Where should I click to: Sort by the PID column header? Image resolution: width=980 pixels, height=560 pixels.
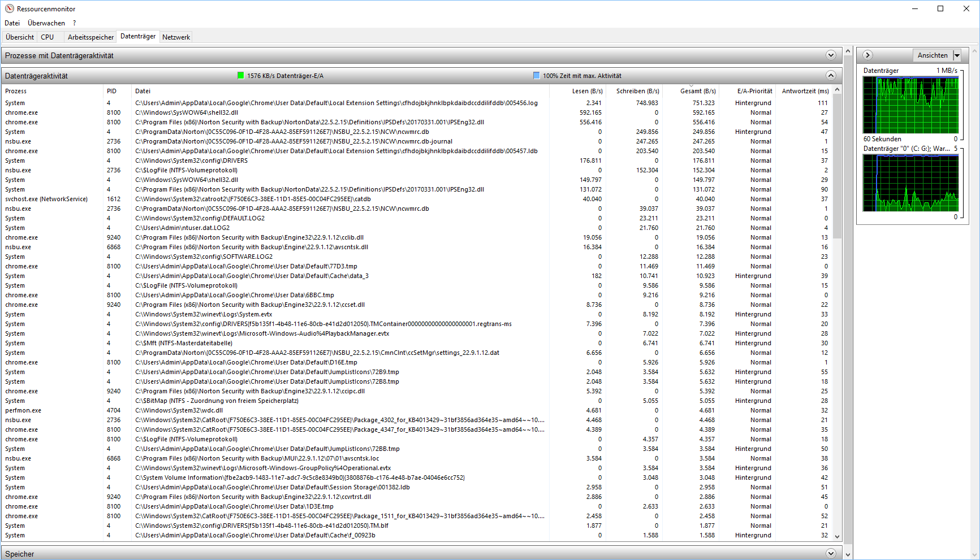[x=118, y=91]
